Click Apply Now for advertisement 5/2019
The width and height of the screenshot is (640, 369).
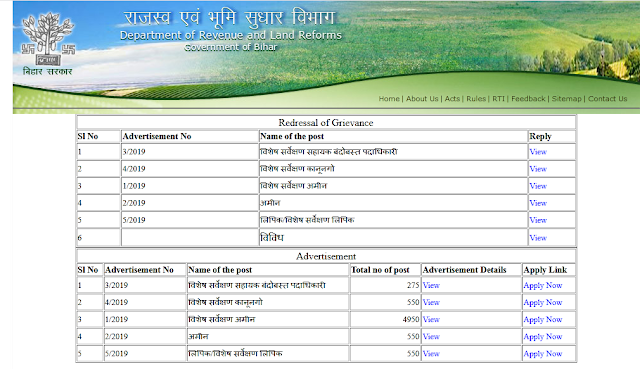pyautogui.click(x=543, y=354)
